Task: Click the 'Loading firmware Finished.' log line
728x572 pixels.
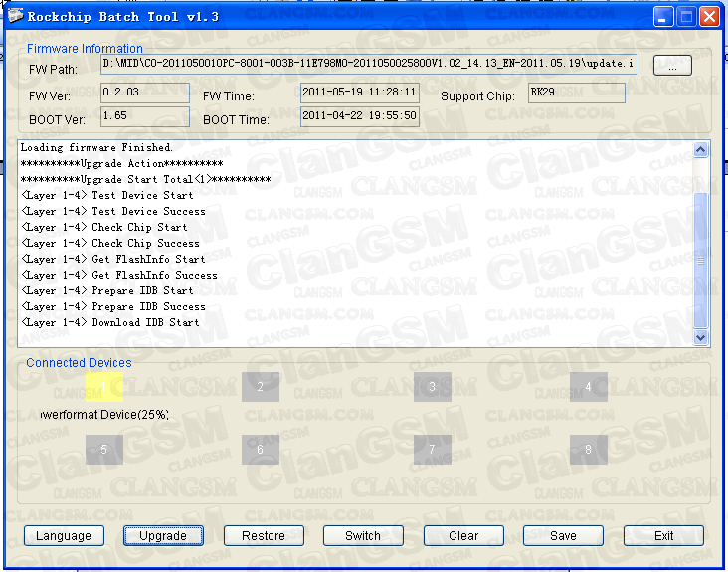Action: pyautogui.click(x=96, y=147)
